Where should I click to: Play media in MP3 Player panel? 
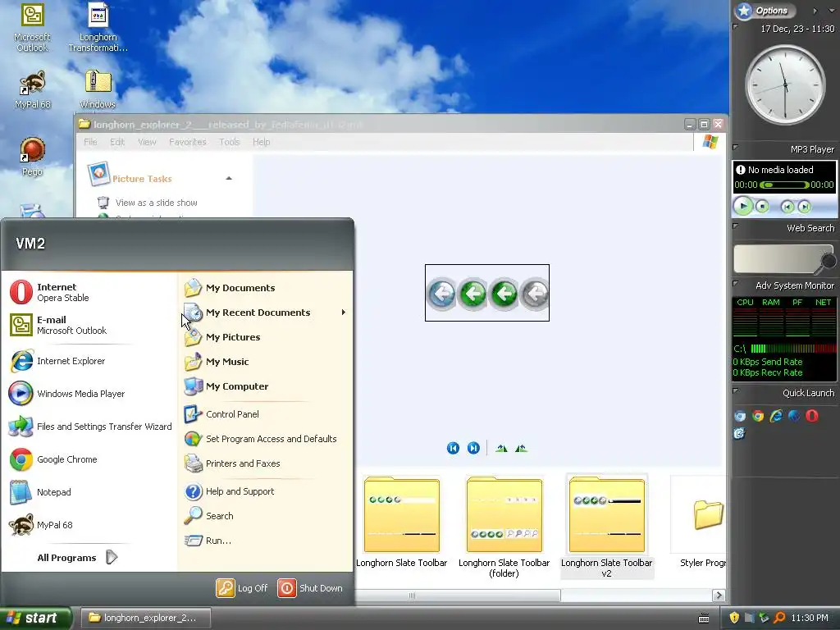pyautogui.click(x=743, y=206)
